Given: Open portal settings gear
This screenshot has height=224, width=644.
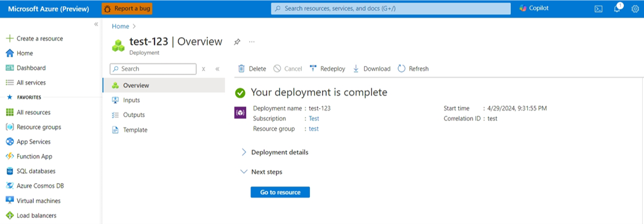Looking at the screenshot, I should (635, 9).
